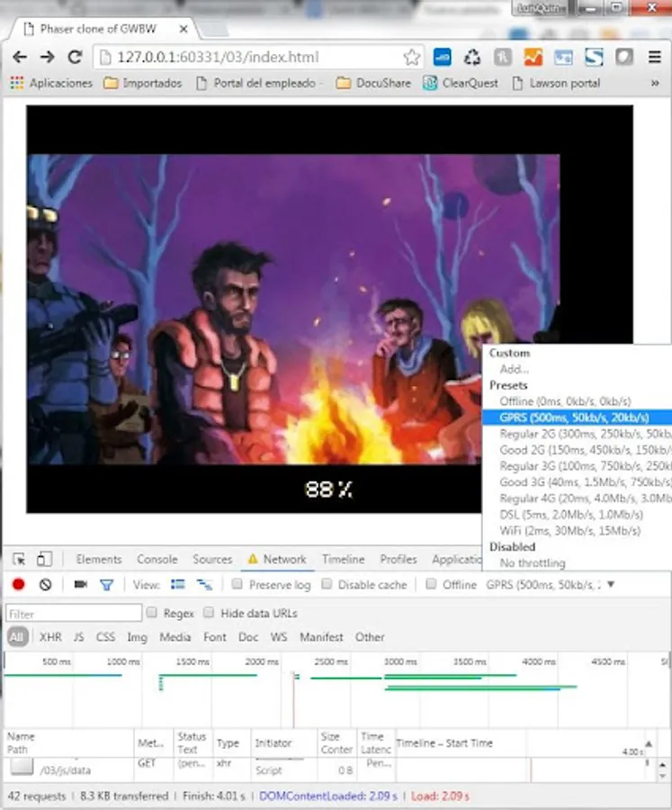Image resolution: width=672 pixels, height=810 pixels.
Task: Filter requests by CSS
Action: coord(105,637)
